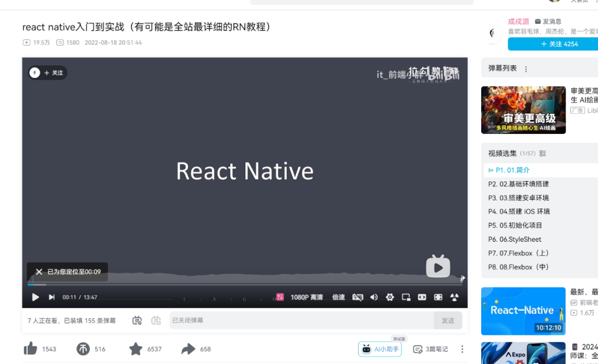Open the AI小助手 assistant
The image size is (598, 364).
pos(380,349)
